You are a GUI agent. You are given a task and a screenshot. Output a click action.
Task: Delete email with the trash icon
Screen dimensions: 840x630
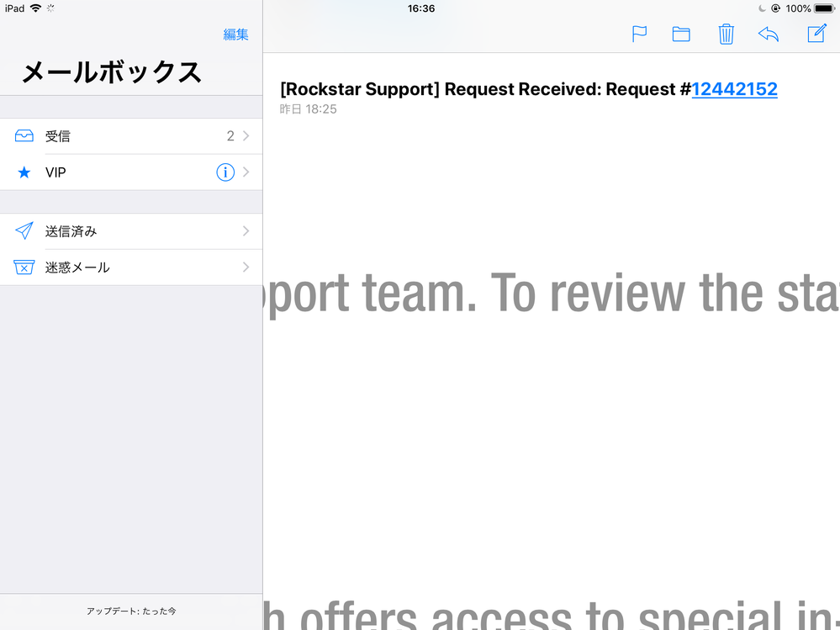pos(726,34)
